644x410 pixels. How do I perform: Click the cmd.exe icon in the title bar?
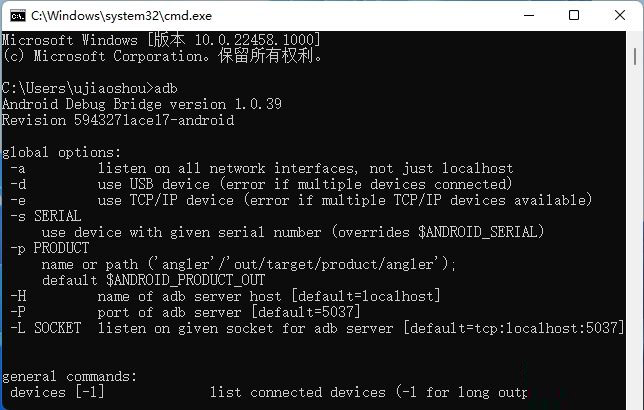coord(17,15)
